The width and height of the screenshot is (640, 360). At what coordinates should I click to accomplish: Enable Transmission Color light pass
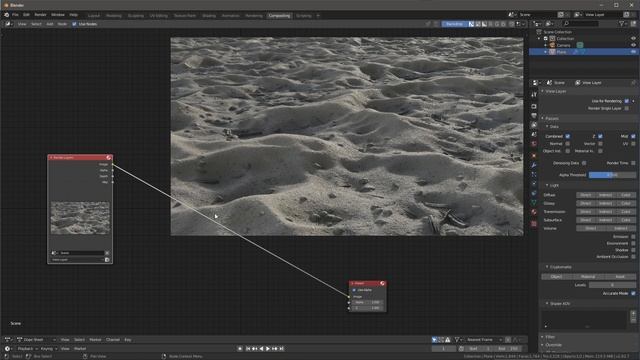626,212
